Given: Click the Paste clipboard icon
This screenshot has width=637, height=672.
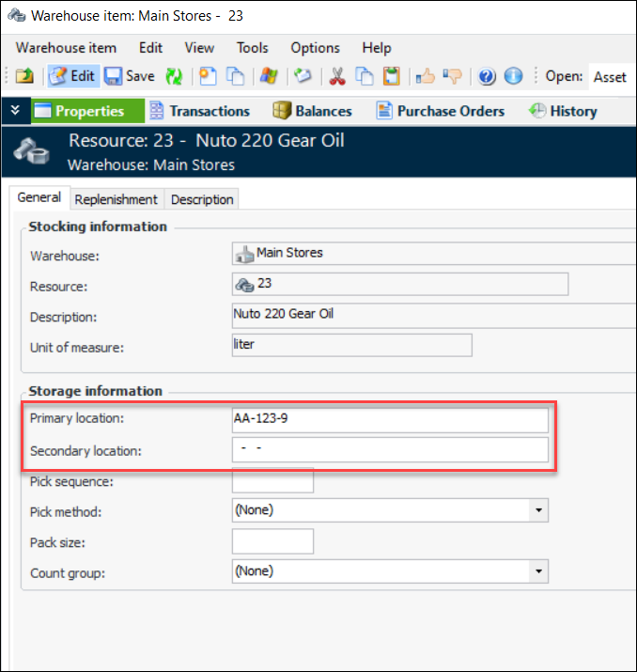Looking at the screenshot, I should [x=392, y=76].
